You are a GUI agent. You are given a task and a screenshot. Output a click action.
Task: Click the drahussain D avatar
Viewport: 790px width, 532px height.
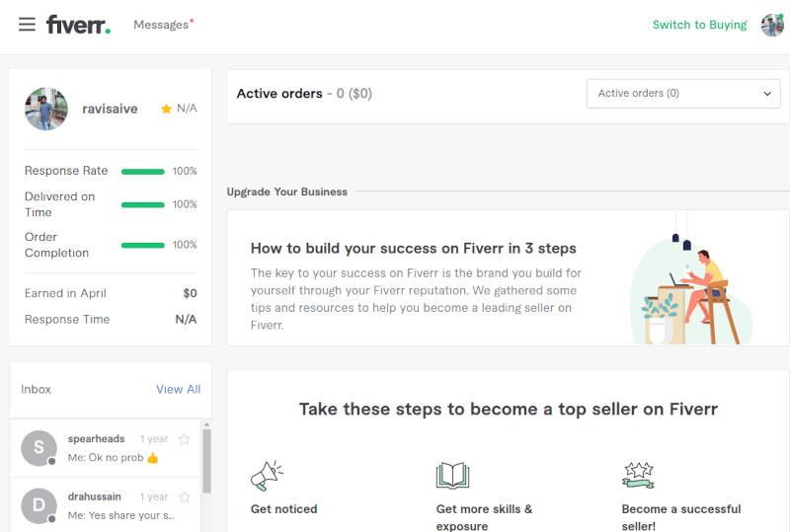[x=39, y=505]
